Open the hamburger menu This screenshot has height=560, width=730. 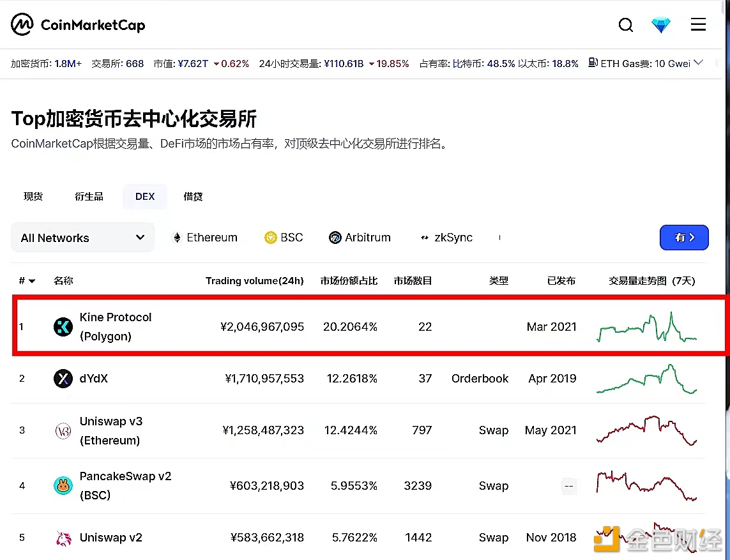698,24
